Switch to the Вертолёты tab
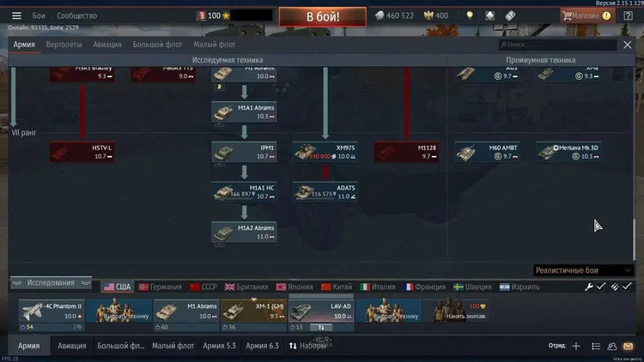Screen dimensions: 644x362 [x=64, y=45]
